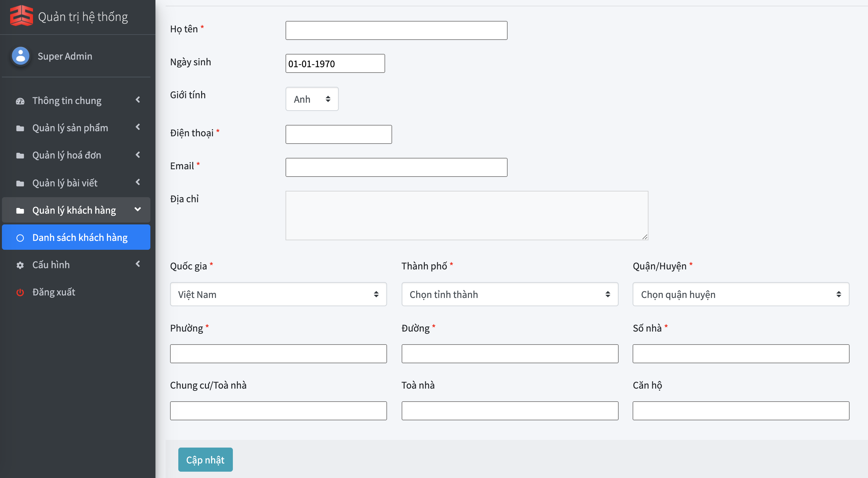Viewport: 868px width, 478px height.
Task: Click inside the Địa chỉ textarea
Action: pyautogui.click(x=467, y=216)
